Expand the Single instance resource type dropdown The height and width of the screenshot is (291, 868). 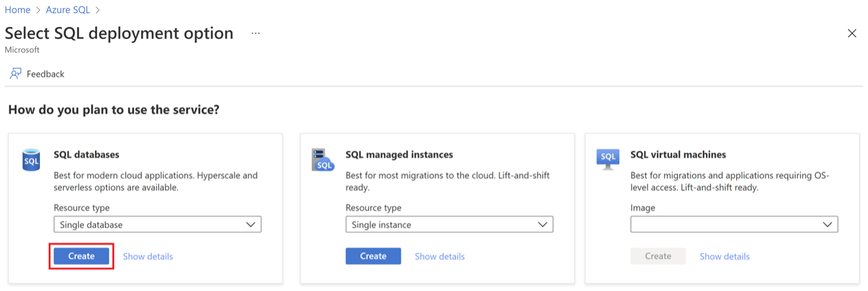point(449,224)
